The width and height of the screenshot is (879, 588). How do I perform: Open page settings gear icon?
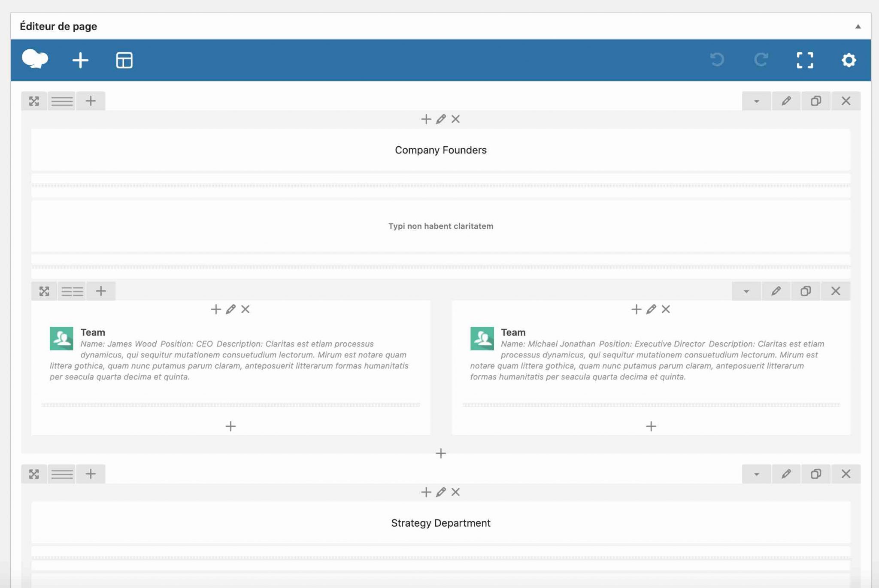click(849, 60)
